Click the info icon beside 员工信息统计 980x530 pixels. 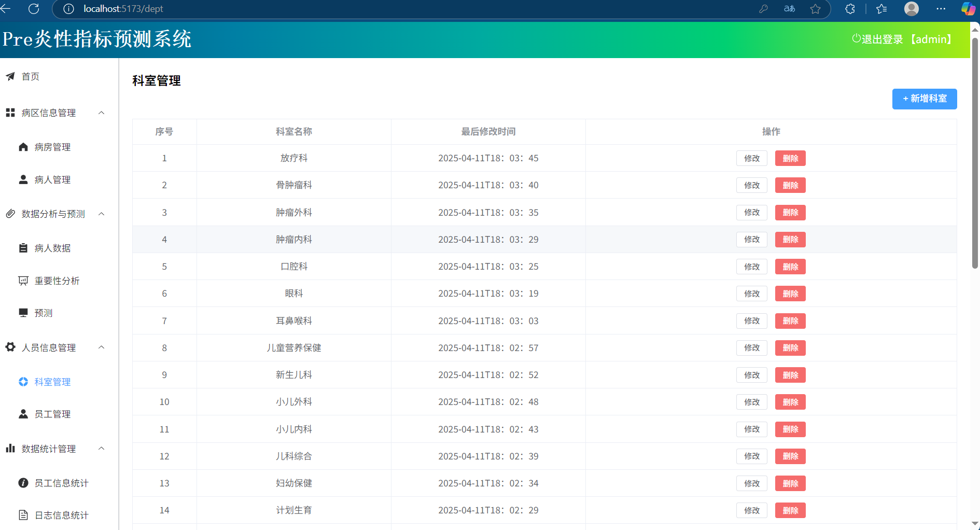(23, 483)
